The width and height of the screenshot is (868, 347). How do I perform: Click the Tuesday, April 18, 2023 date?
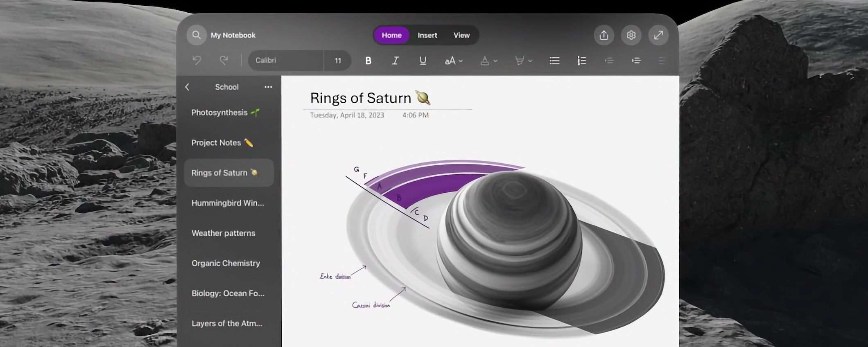click(347, 115)
